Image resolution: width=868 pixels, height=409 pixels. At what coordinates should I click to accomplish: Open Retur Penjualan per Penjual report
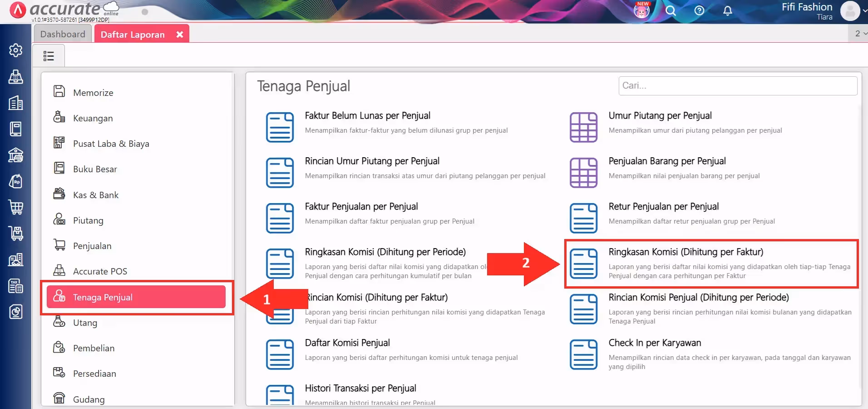pyautogui.click(x=664, y=206)
